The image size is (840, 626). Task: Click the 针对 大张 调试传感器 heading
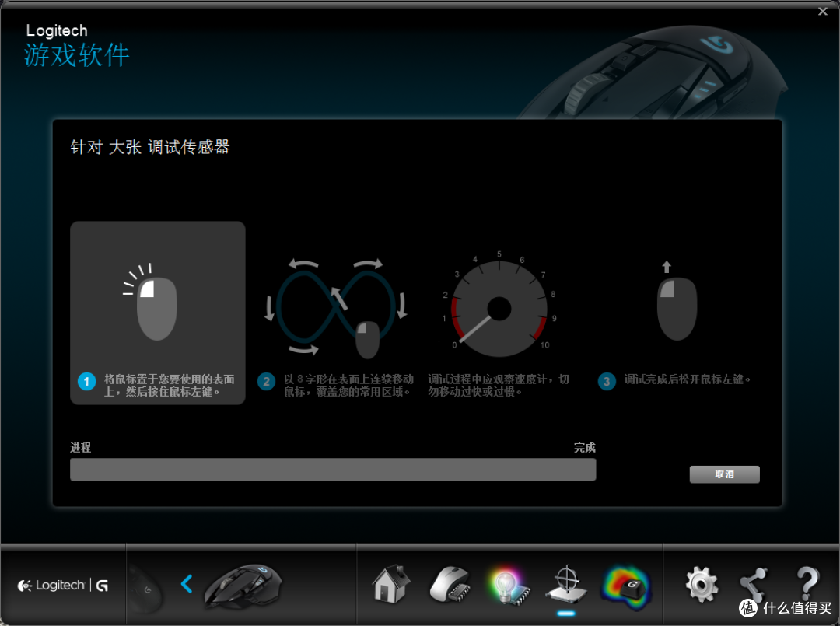151,147
